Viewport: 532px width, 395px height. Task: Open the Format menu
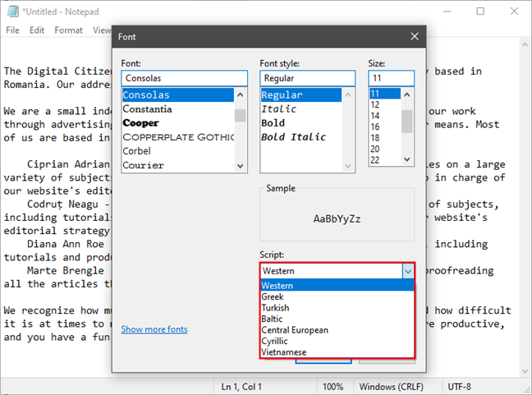(68, 30)
